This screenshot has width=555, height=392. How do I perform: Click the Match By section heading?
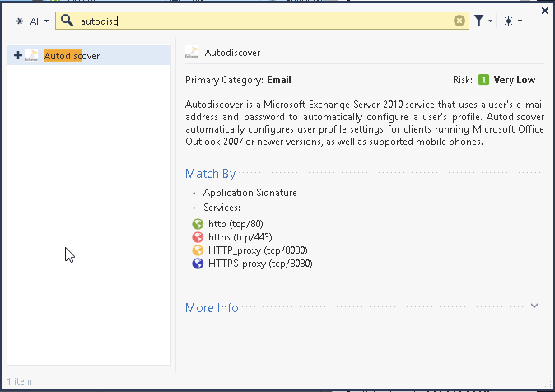tap(210, 174)
